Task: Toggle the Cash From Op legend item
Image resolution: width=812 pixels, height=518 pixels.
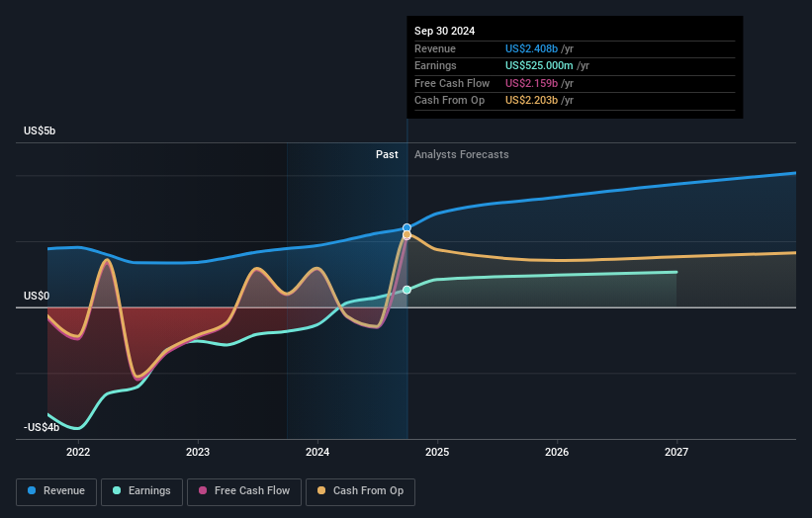Action: point(361,490)
